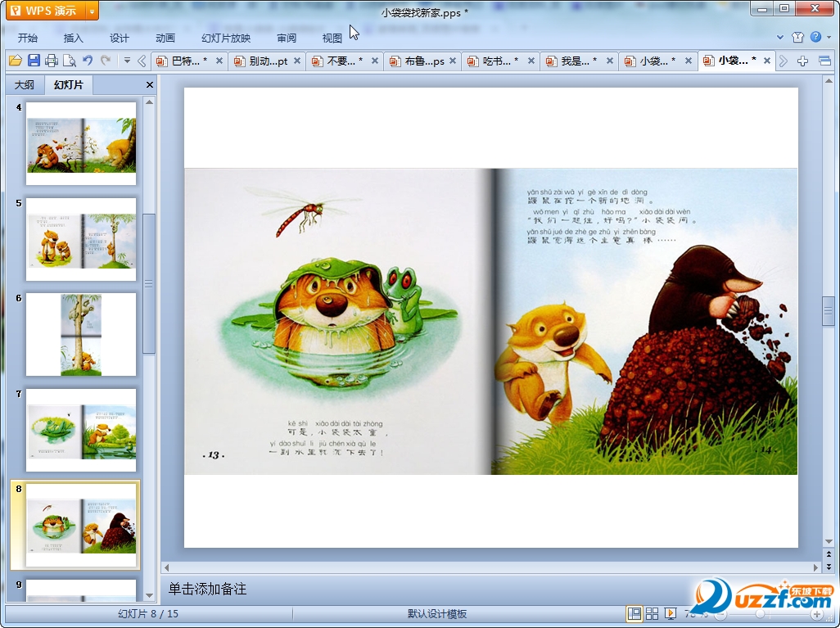This screenshot has width=840, height=628.
Task: Switch to the 我是... document tab
Action: coord(573,61)
